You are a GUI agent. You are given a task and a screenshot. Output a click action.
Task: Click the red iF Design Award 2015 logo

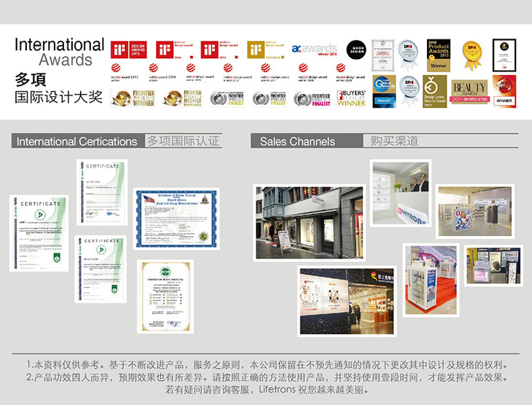(x=128, y=50)
